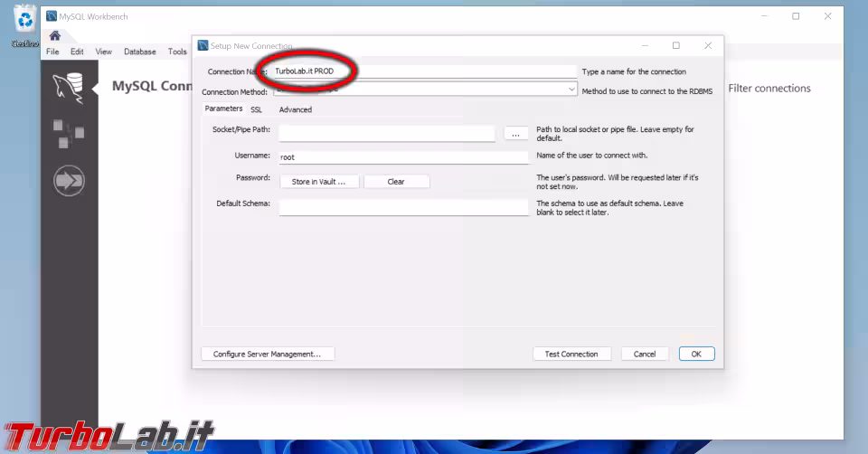Maximize the MySQL Workbench window
The height and width of the screenshot is (454, 868).
(796, 16)
